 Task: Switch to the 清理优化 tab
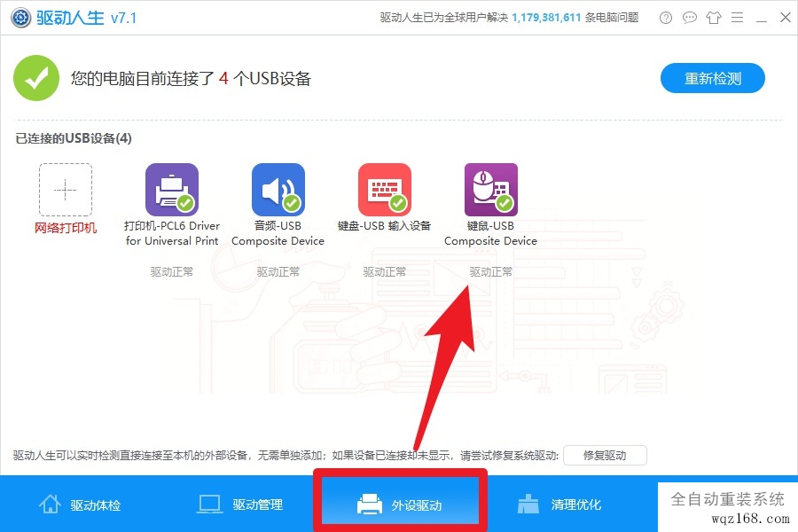tap(559, 505)
